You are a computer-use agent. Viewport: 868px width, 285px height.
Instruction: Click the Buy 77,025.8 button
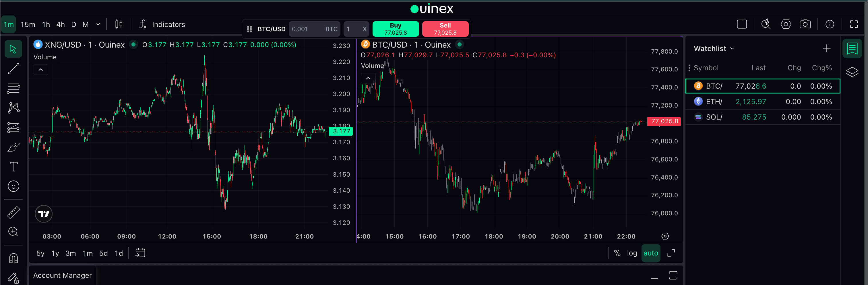point(396,29)
